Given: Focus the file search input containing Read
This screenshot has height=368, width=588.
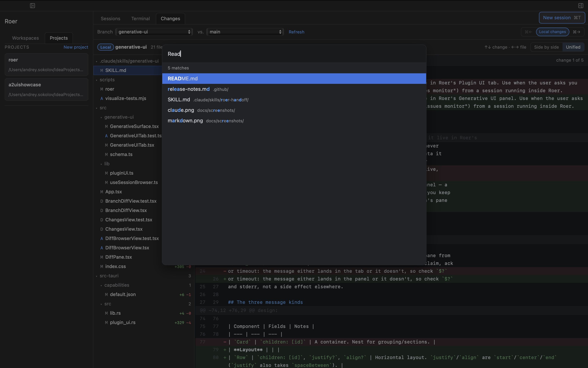Looking at the screenshot, I should pos(294,54).
